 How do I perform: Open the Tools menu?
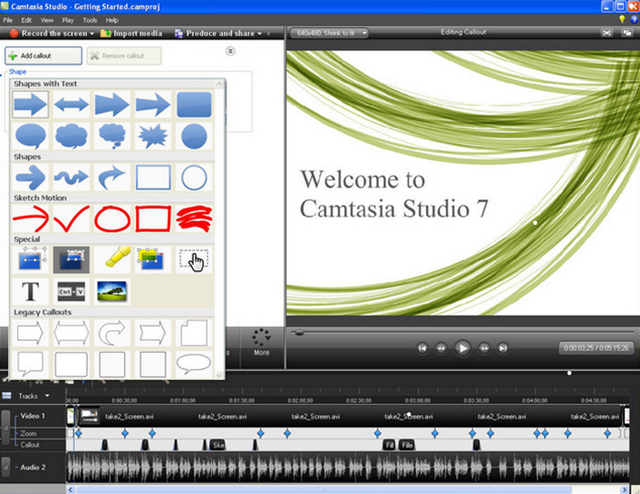pos(90,20)
